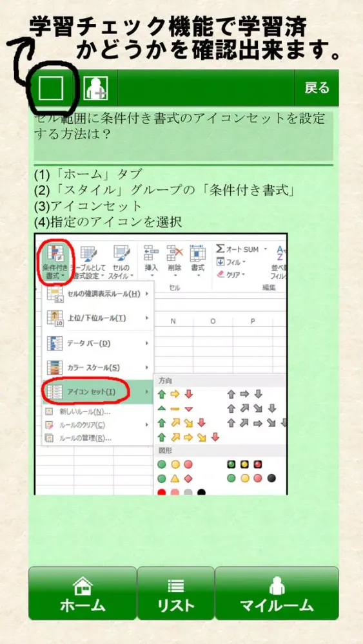Tap the add-person icon in header
This screenshot has width=363, height=644.
point(96,88)
